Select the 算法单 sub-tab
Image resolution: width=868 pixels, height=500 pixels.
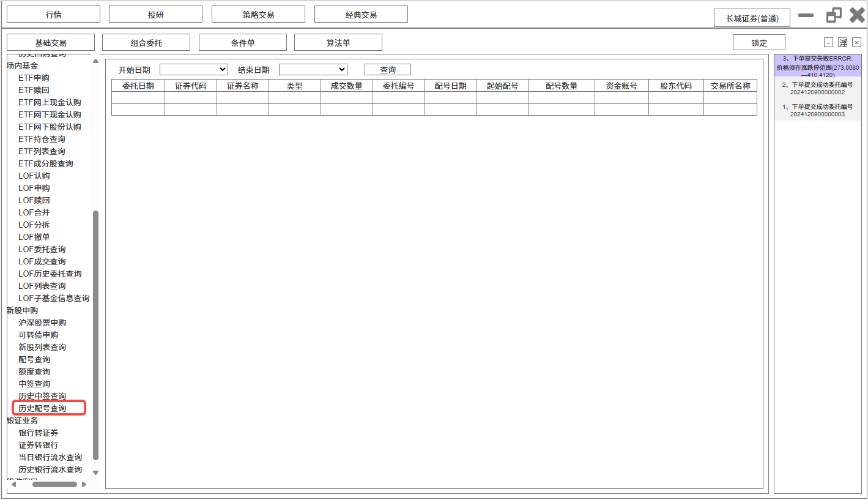[x=338, y=43]
